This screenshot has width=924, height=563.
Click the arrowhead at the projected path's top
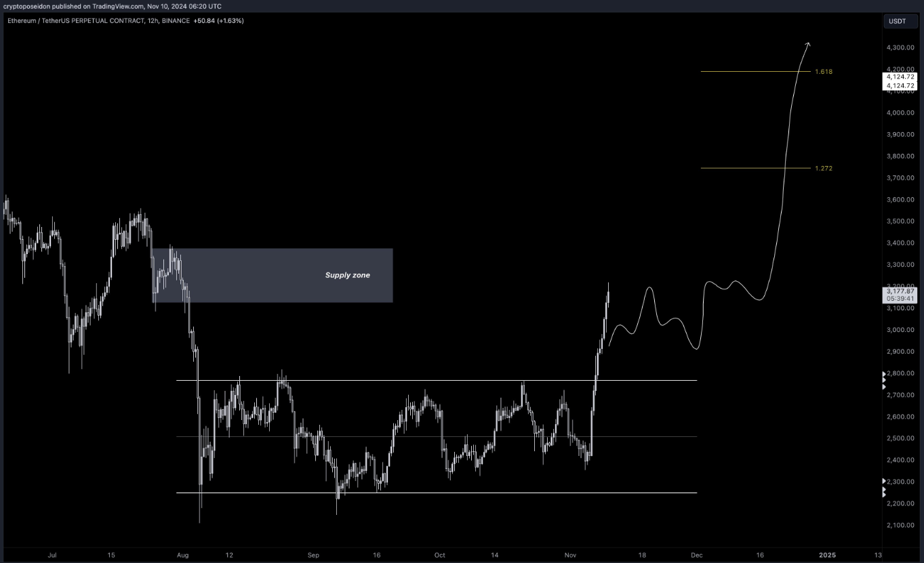[807, 45]
